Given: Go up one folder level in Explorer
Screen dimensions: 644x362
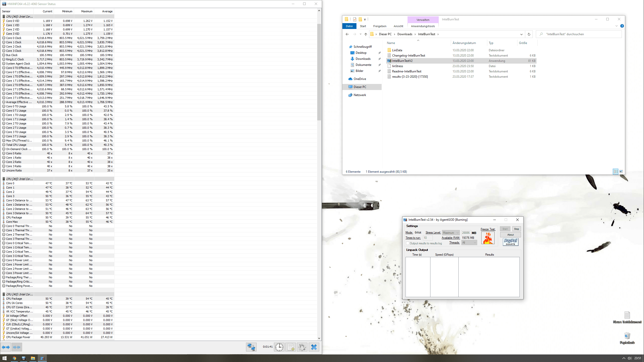Looking at the screenshot, I should (x=366, y=34).
